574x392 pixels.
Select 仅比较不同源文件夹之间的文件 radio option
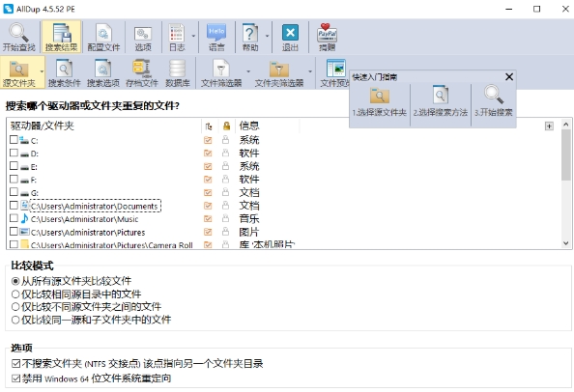pyautogui.click(x=15, y=307)
